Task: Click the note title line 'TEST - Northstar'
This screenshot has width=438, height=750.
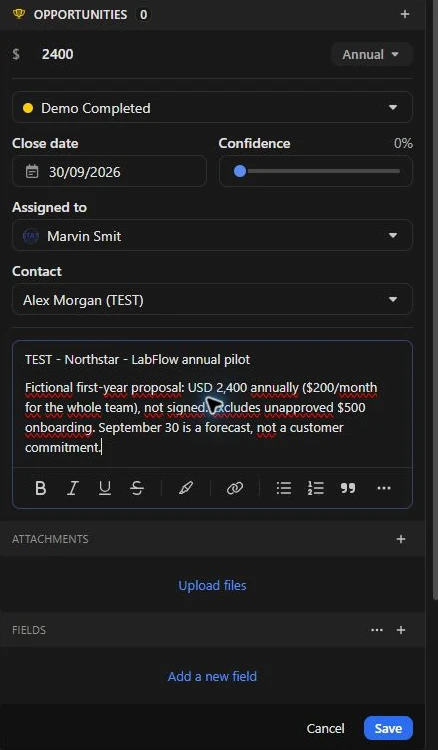Action: pyautogui.click(x=137, y=359)
